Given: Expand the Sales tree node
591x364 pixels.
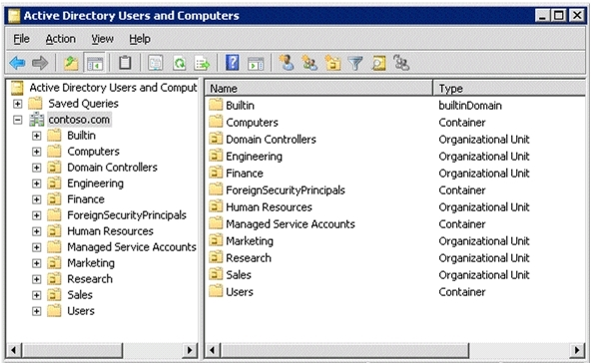Looking at the screenshot, I should (x=37, y=295).
